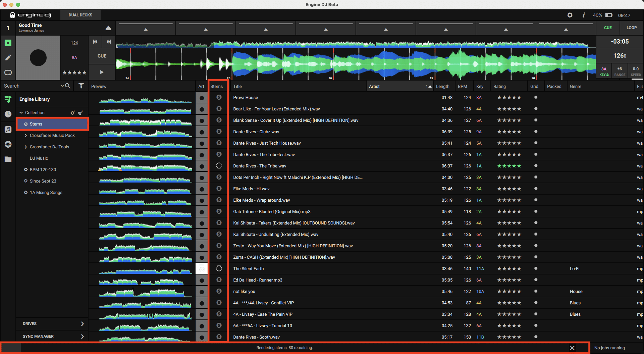This screenshot has height=354, width=644.
Task: Cancel stem rendering with the X button
Action: 572,348
